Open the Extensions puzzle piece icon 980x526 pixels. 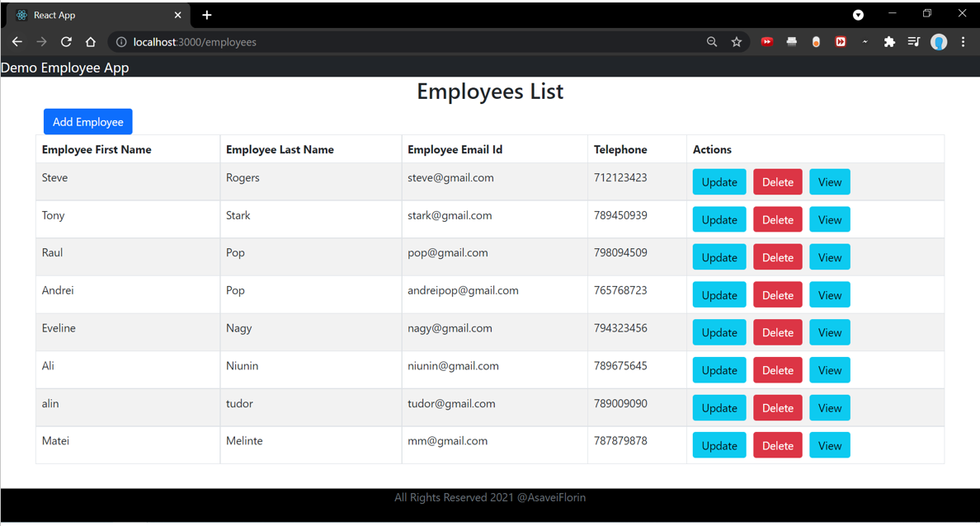pos(888,42)
